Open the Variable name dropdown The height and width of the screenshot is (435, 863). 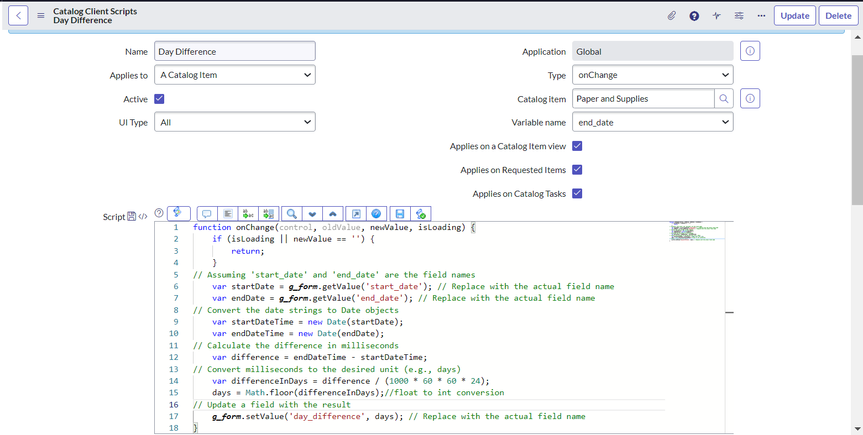pos(653,122)
